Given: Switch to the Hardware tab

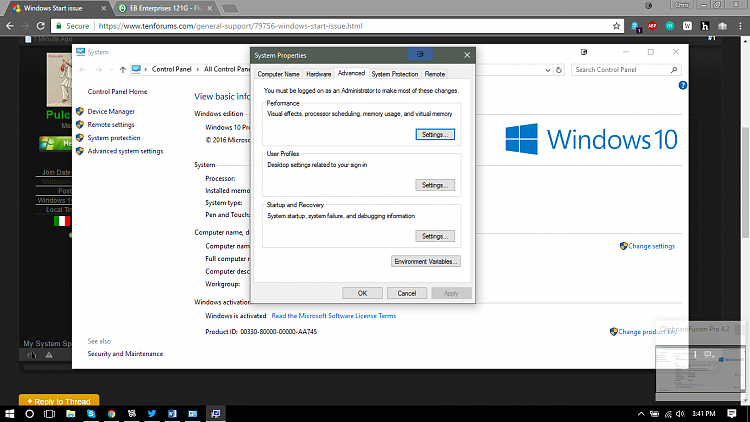Looking at the screenshot, I should pos(318,74).
